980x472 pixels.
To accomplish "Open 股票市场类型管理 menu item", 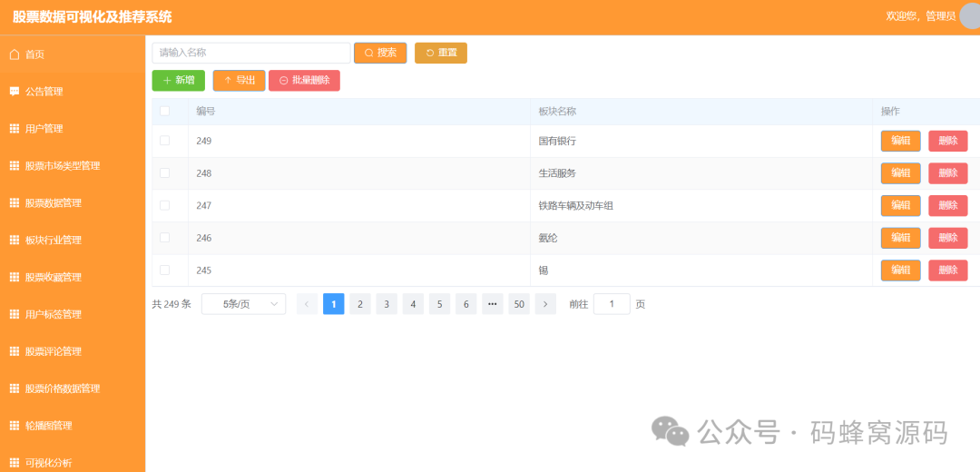I will pos(73,166).
